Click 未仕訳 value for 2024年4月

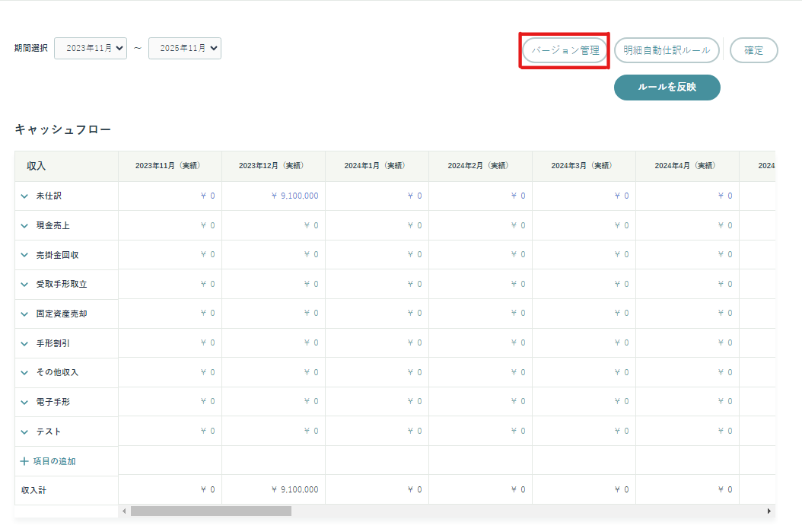pos(725,196)
